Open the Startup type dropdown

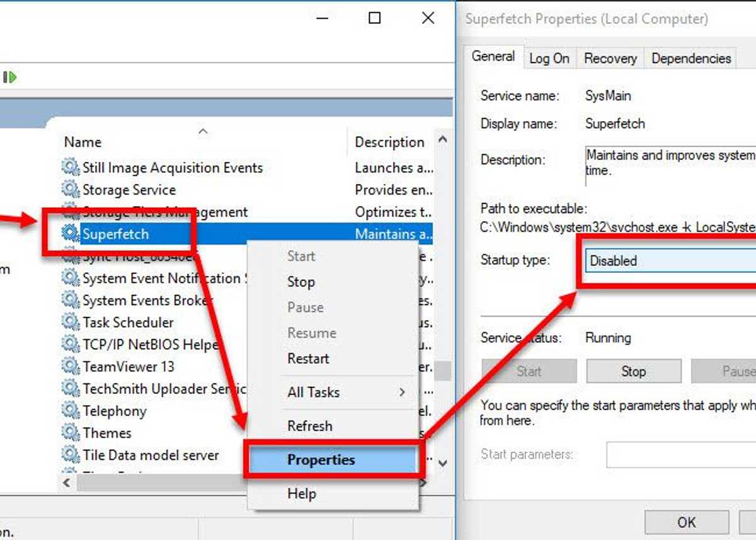point(669,261)
